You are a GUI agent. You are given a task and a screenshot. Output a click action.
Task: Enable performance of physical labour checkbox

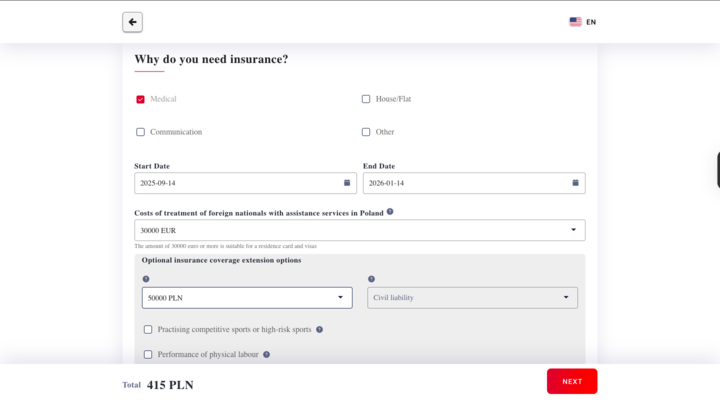148,354
